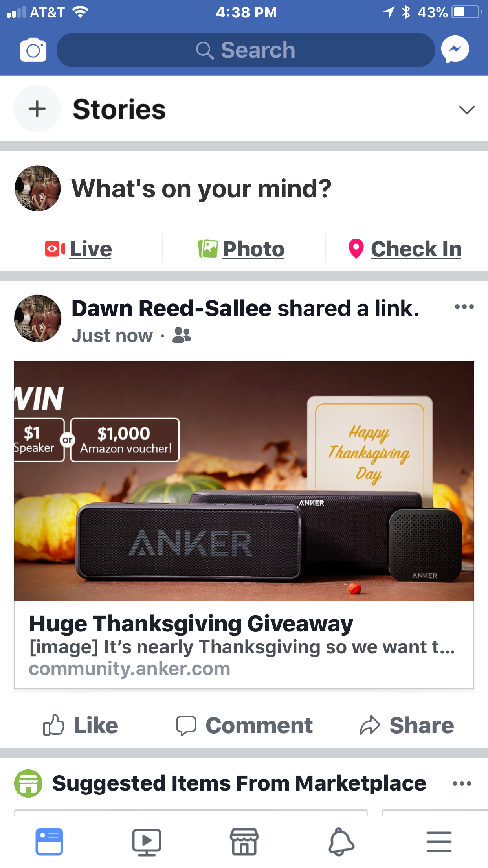488x868 pixels.
Task: Open the Marketplace tab icon in bottom bar
Action: click(244, 842)
